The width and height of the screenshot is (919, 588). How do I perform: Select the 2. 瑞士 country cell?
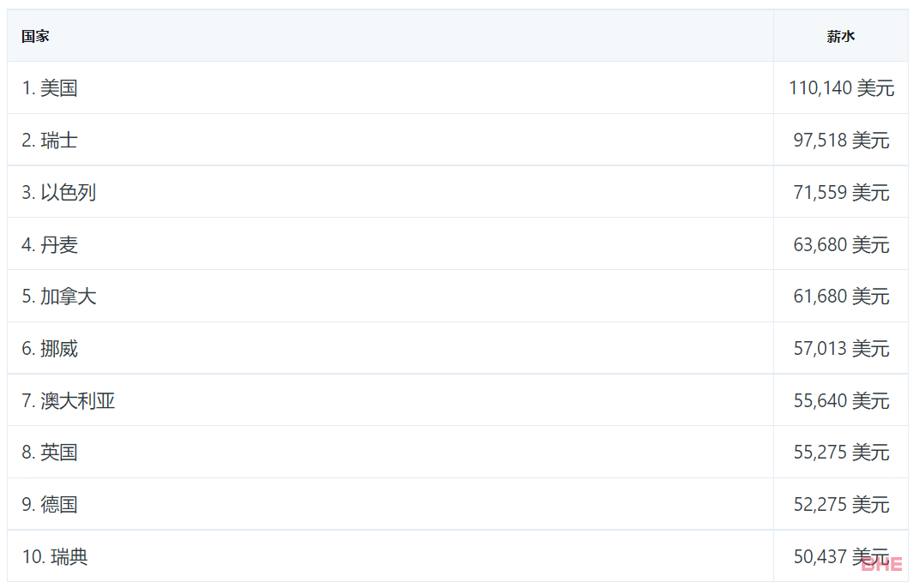point(50,141)
